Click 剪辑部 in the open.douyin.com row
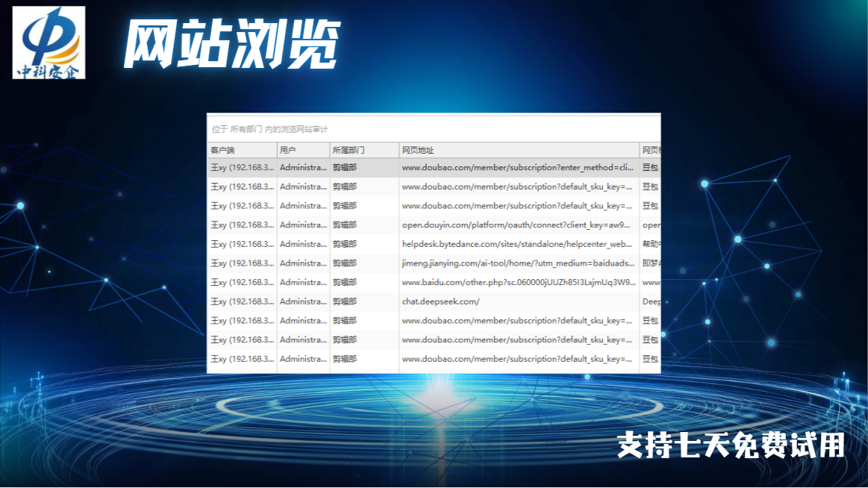The image size is (868, 488). (x=345, y=225)
